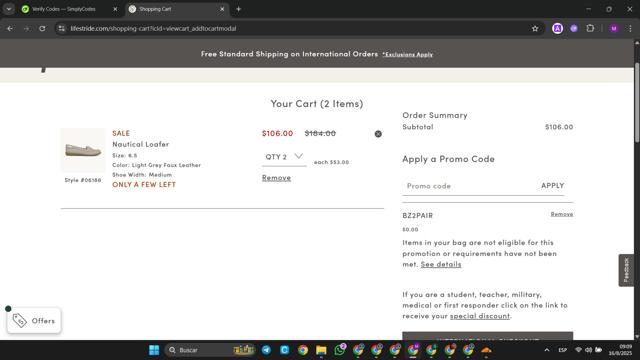Viewport: 640px width, 360px height.
Task: Bookmark this page with the star icon
Action: coord(535,29)
